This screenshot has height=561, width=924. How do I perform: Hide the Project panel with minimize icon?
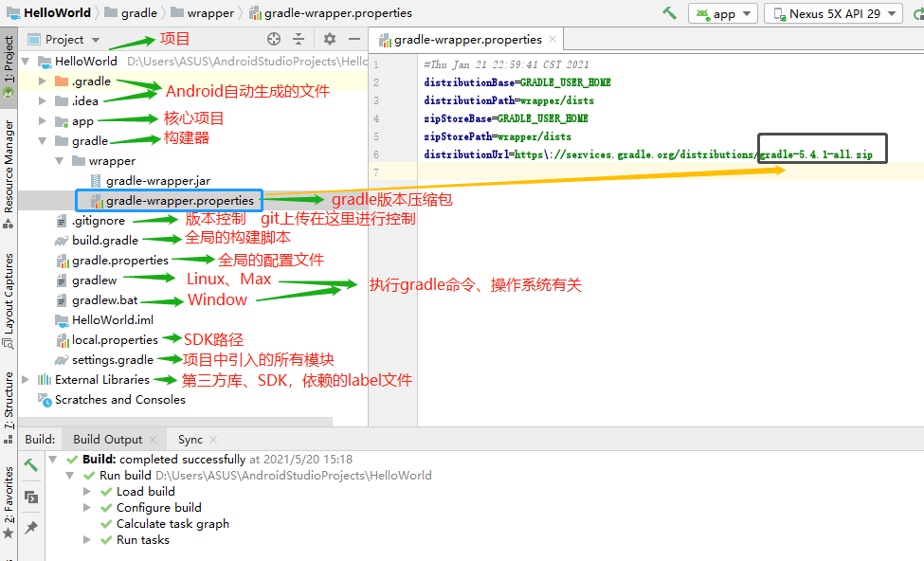[x=354, y=40]
